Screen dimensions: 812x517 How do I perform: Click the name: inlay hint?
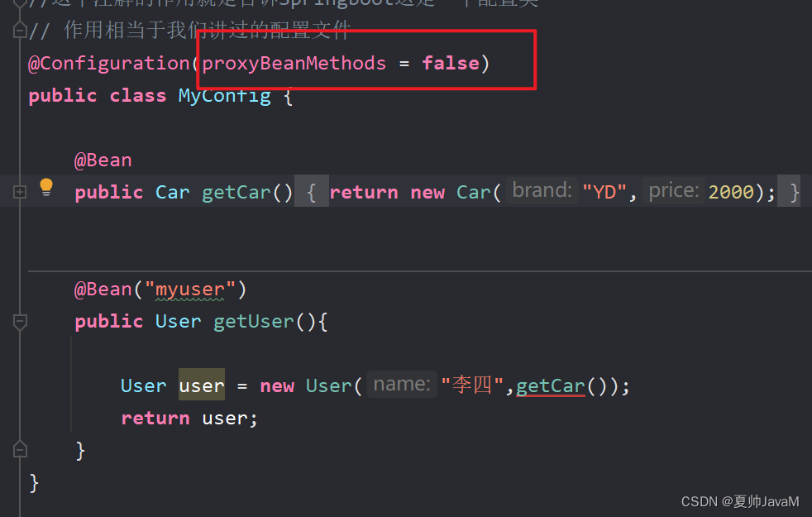400,384
